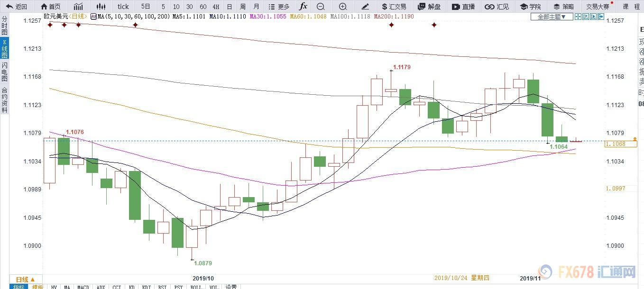Screen dimensions: 644x289
Task: Select the 月 monthly timeframe
Action: click(257, 7)
